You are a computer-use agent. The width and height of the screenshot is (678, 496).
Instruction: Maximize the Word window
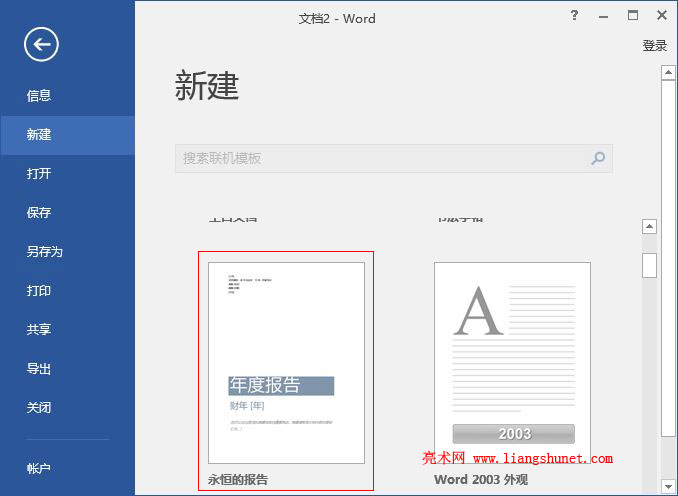633,16
